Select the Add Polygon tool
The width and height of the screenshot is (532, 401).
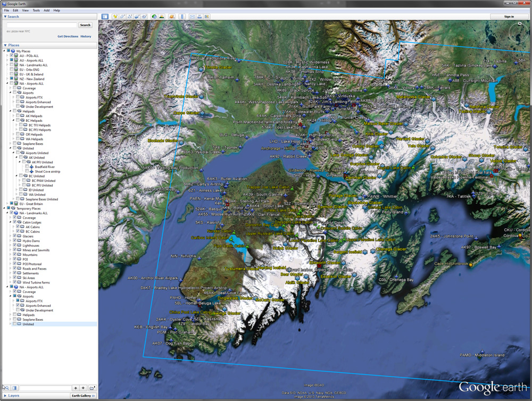pyautogui.click(x=122, y=16)
